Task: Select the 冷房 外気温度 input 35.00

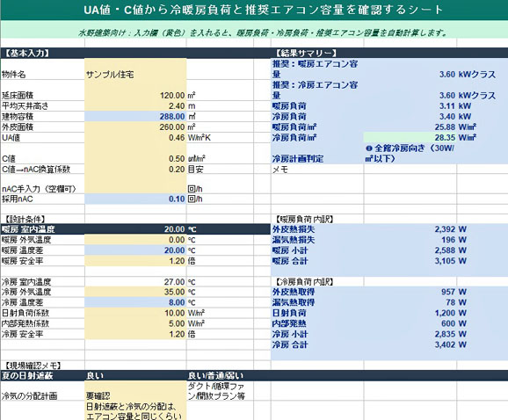Action: (135, 292)
